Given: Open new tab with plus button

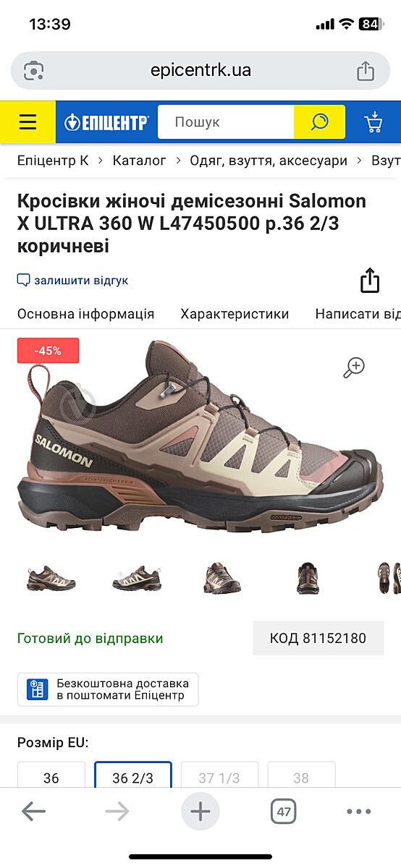Looking at the screenshot, I should click(200, 812).
